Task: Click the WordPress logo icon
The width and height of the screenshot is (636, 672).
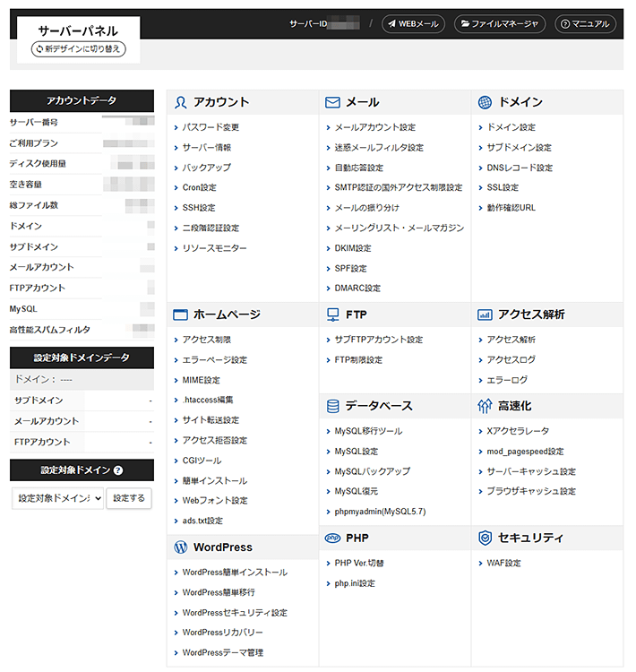Action: [180, 547]
